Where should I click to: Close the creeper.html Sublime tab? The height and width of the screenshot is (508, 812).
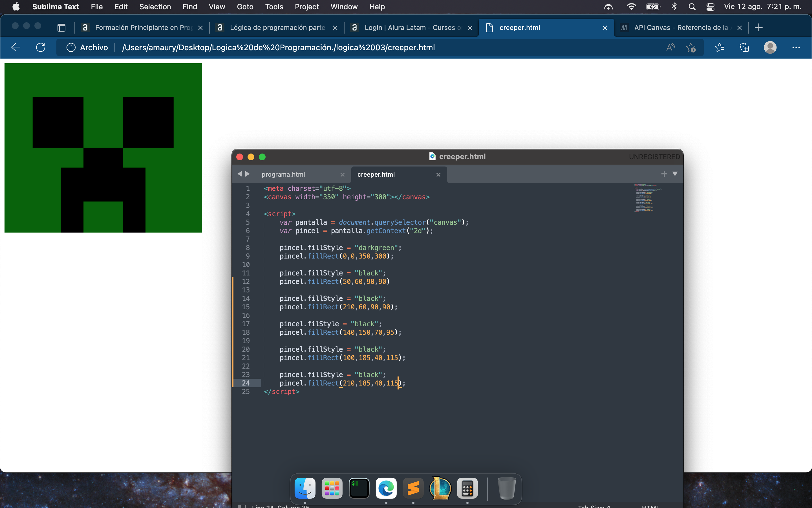coord(438,175)
